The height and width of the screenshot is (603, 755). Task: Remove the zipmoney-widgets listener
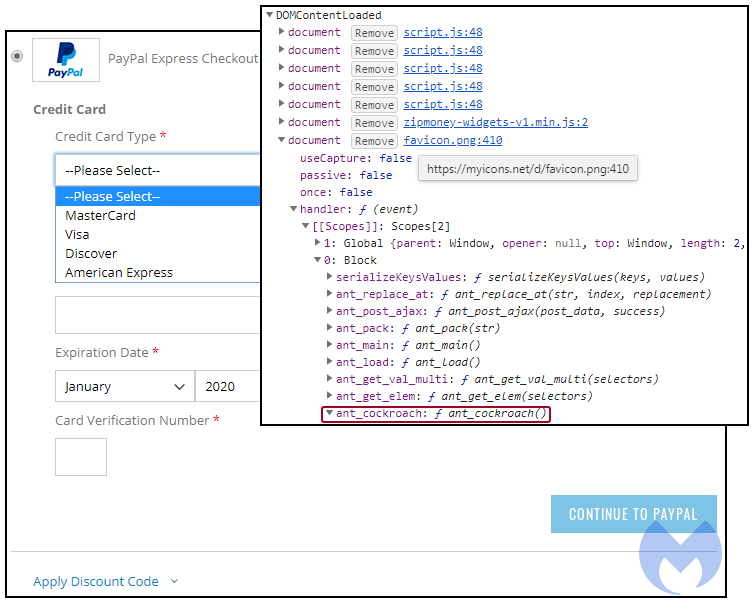[x=374, y=123]
